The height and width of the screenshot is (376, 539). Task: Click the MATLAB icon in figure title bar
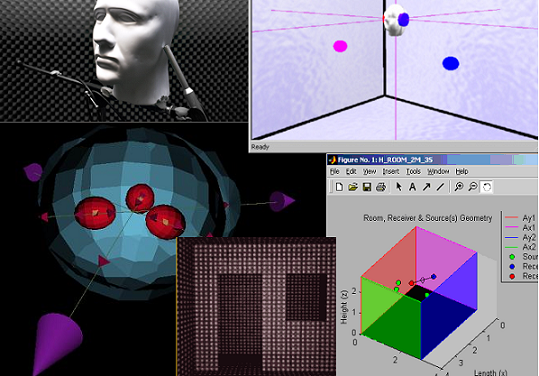point(332,160)
